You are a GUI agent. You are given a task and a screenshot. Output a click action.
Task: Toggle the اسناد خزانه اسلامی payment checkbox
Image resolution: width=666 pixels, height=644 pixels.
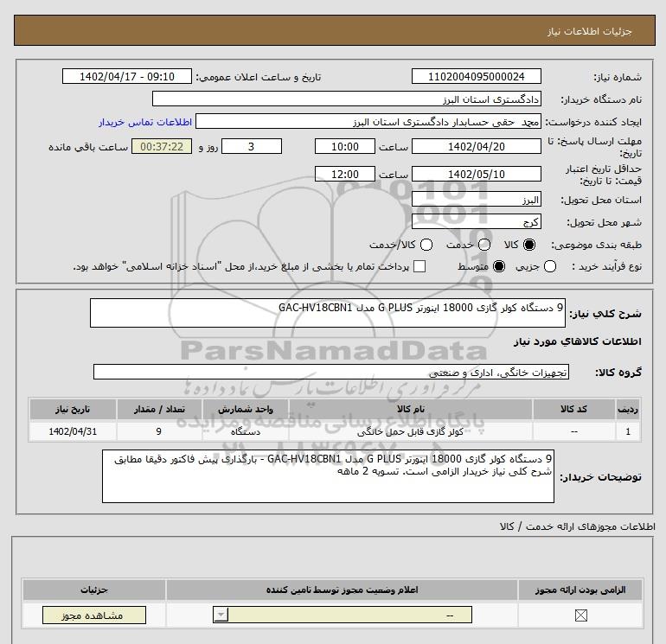419,266
